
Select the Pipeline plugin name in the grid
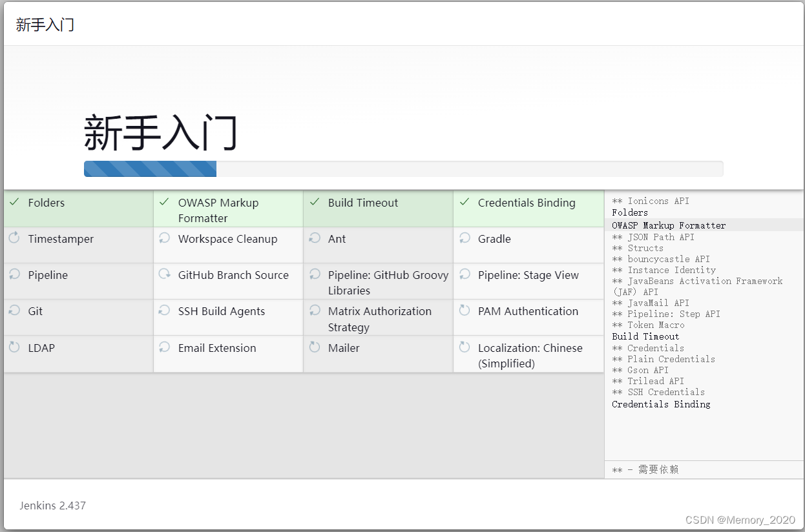pos(48,275)
